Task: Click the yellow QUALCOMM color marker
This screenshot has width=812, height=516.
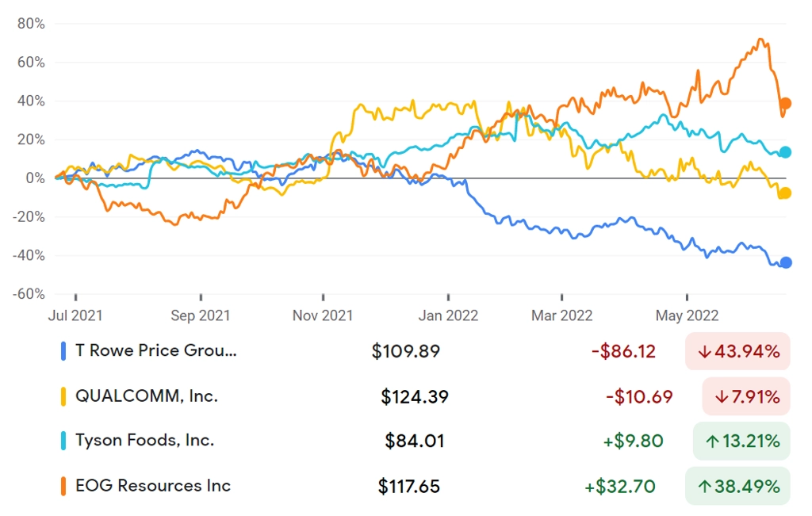Action: point(63,397)
